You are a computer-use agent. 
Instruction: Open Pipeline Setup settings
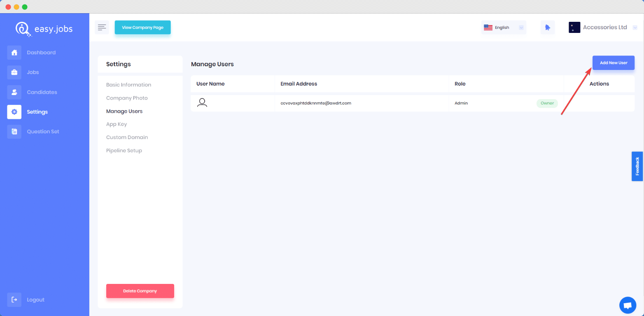point(124,151)
